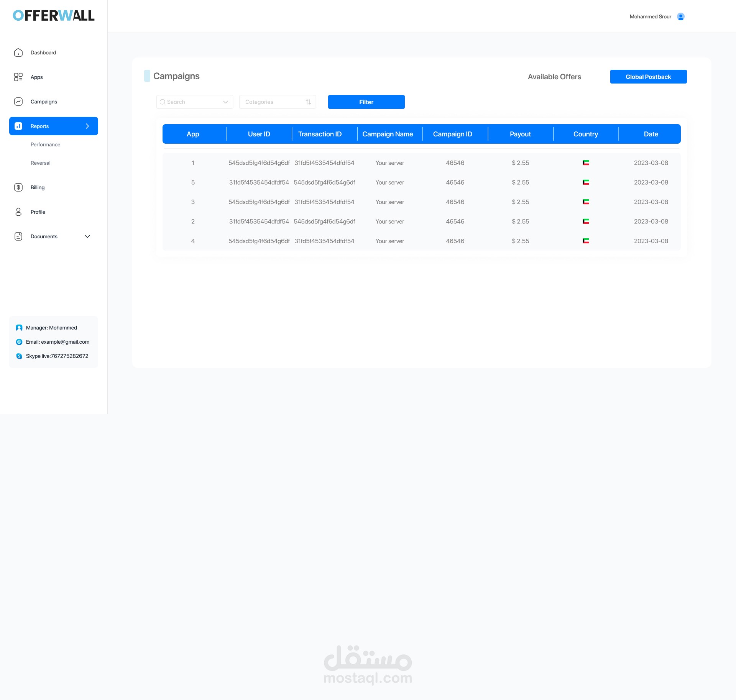Image resolution: width=736 pixels, height=700 pixels.
Task: Click the flag in the first table row
Action: click(x=586, y=163)
